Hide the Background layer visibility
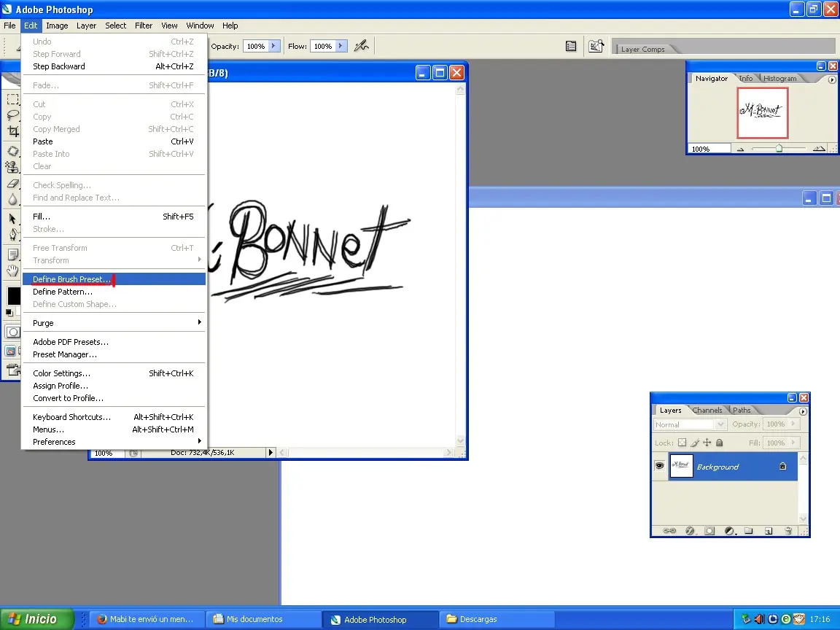 [660, 466]
